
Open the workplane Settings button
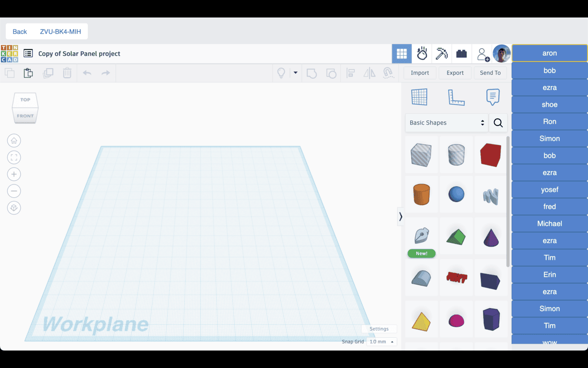[x=379, y=328]
